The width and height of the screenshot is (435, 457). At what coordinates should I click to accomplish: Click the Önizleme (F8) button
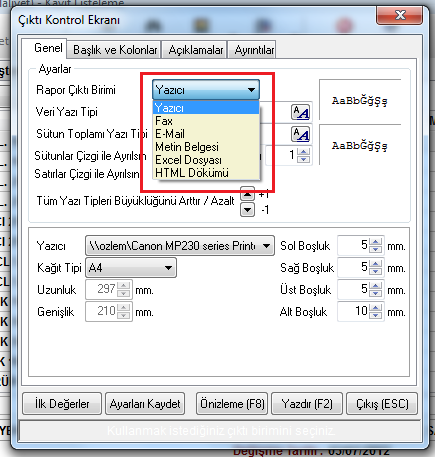(232, 404)
